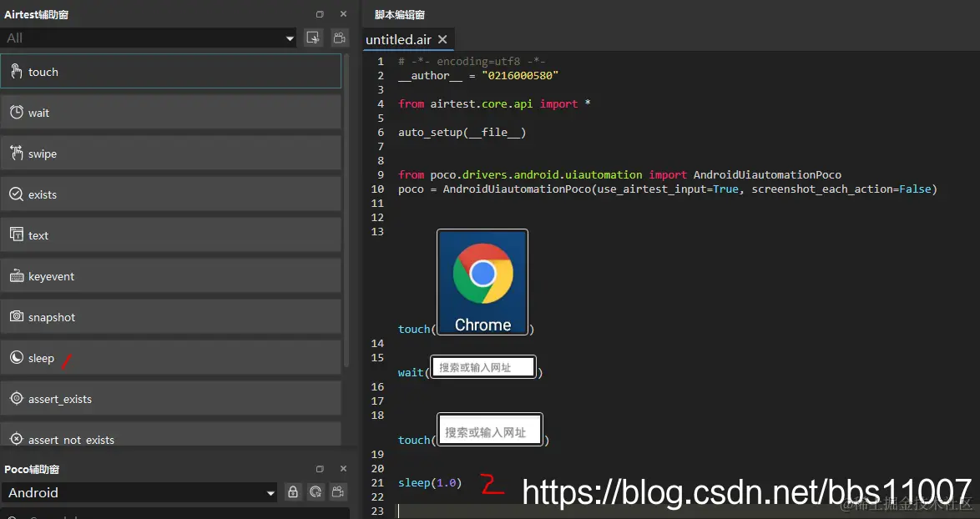Click the 脚本编辑窗 panel title
Viewport: 980px width, 519px height.
(400, 14)
